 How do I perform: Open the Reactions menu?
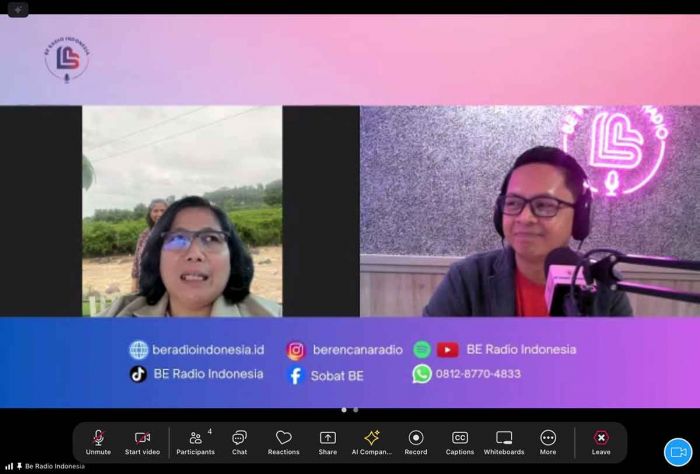[x=283, y=442]
